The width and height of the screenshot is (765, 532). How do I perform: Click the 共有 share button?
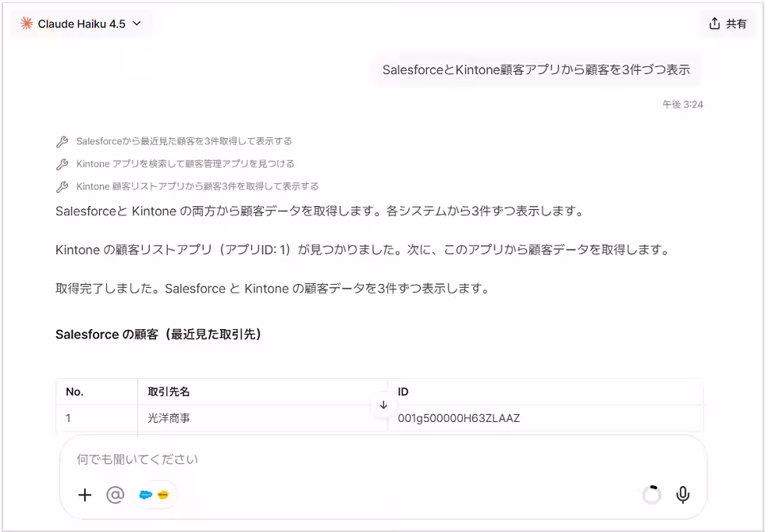728,23
